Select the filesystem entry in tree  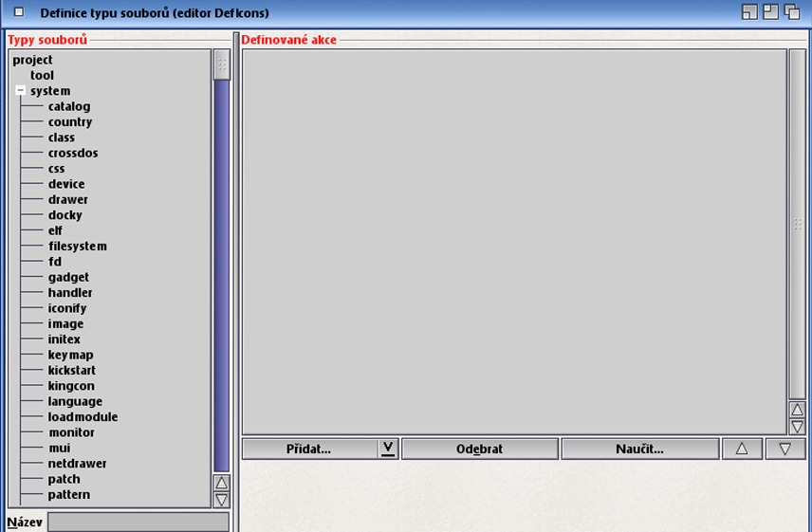coord(77,246)
